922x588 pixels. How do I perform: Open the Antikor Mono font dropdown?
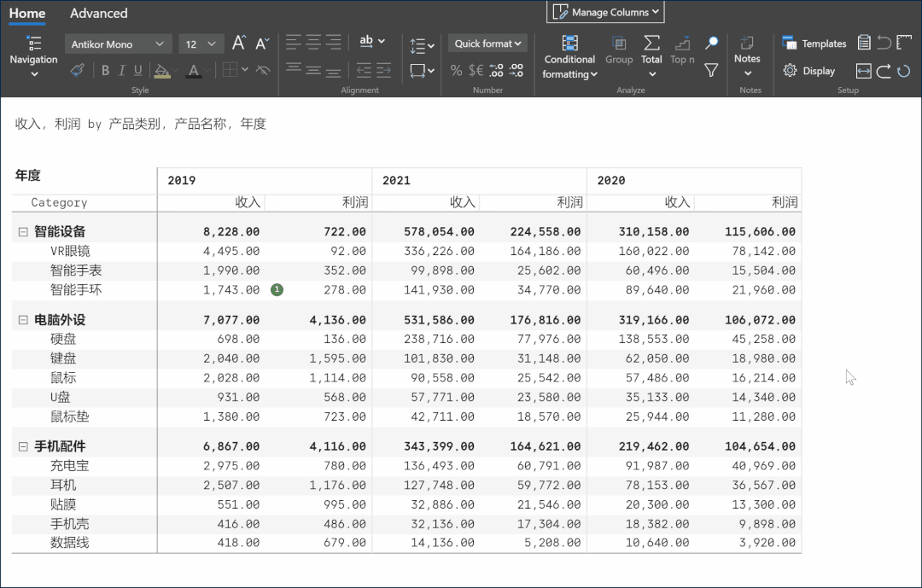[x=118, y=44]
